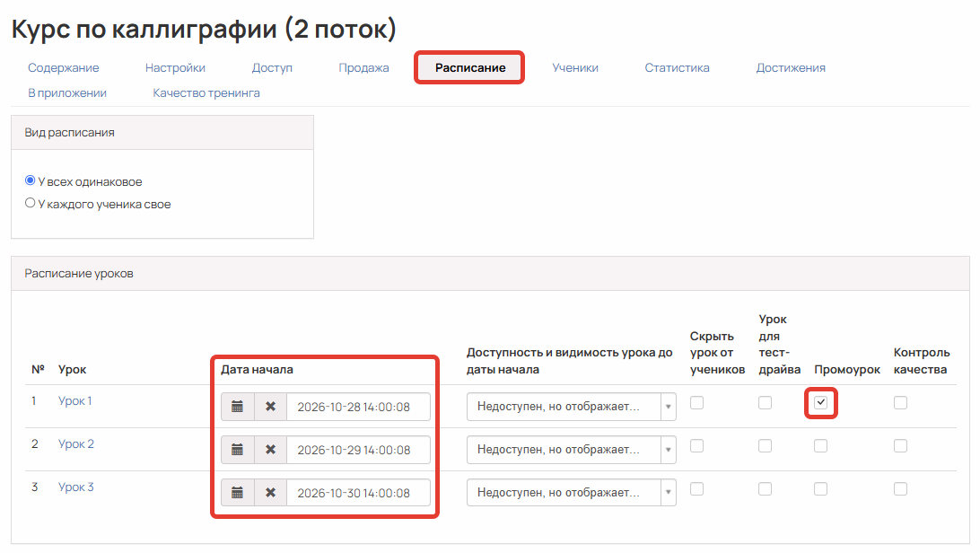Enable test-drive lesson checkbox for Урок 1

click(x=765, y=403)
